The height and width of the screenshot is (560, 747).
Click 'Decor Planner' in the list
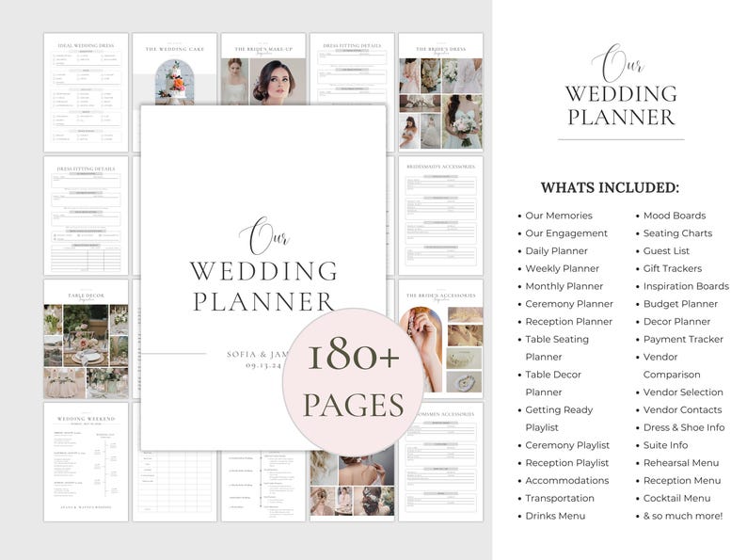(x=676, y=321)
